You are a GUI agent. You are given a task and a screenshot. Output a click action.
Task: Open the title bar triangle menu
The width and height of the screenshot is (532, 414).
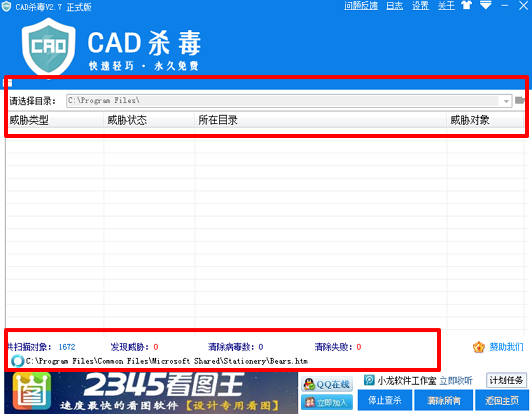pos(486,5)
